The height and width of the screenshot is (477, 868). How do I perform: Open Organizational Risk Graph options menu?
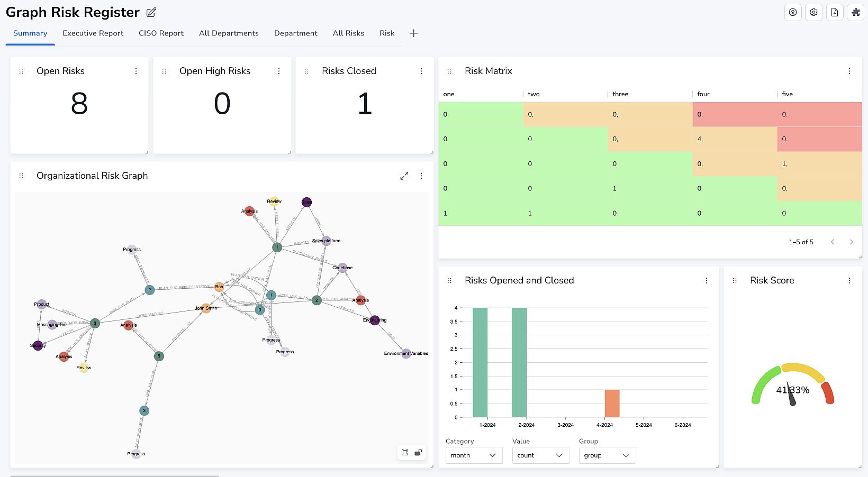click(421, 176)
